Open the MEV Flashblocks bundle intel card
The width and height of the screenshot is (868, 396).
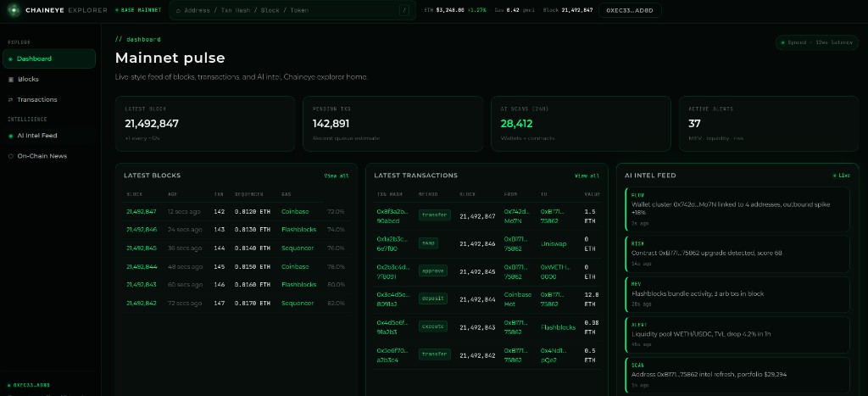coord(737,294)
